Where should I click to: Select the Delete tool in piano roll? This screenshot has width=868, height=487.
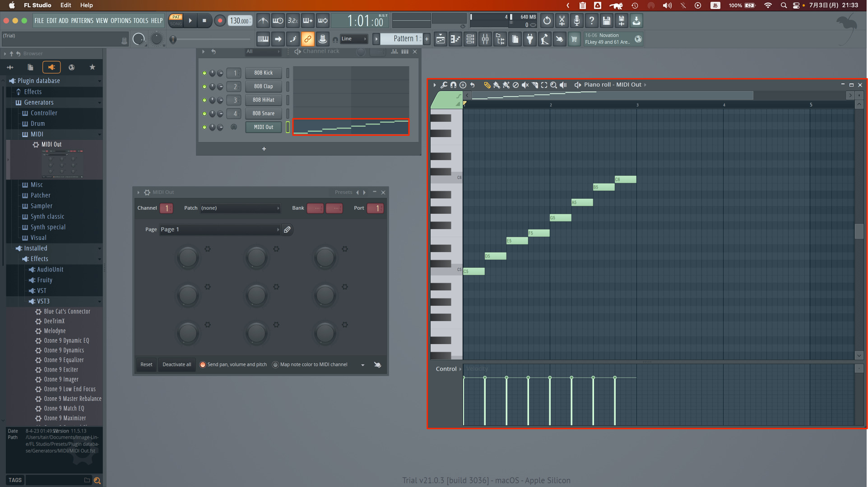(x=515, y=85)
